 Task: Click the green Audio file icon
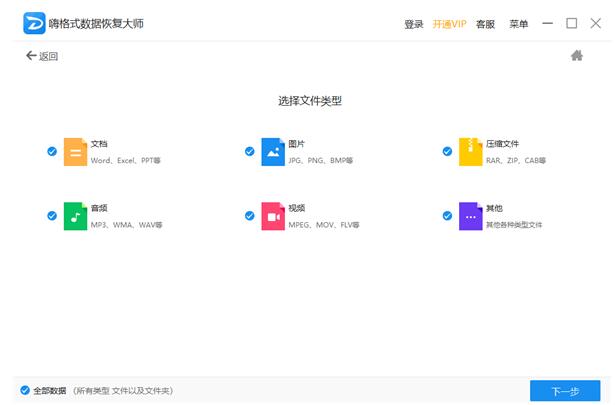coord(75,216)
